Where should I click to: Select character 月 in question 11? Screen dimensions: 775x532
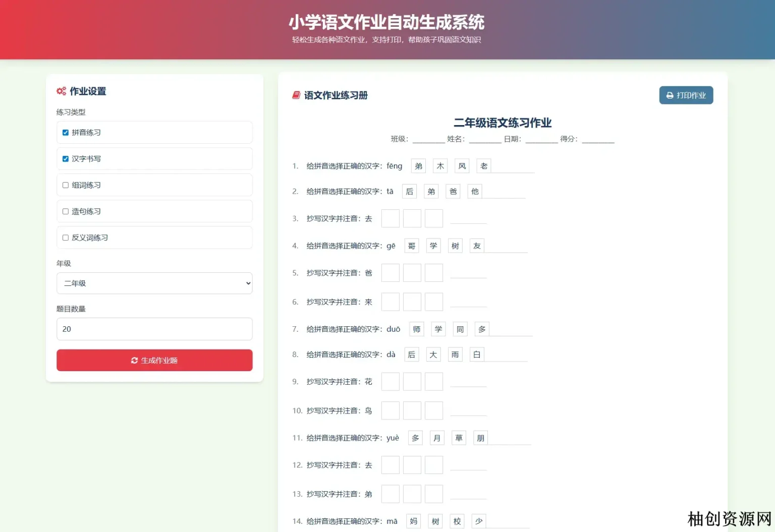(x=436, y=438)
